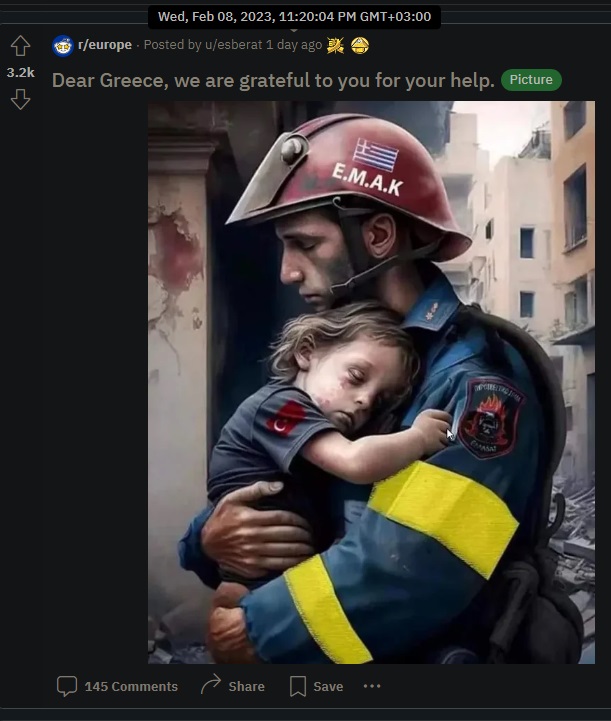Open the firefighter rescue image
Image resolution: width=611 pixels, height=721 pixels.
pos(371,382)
